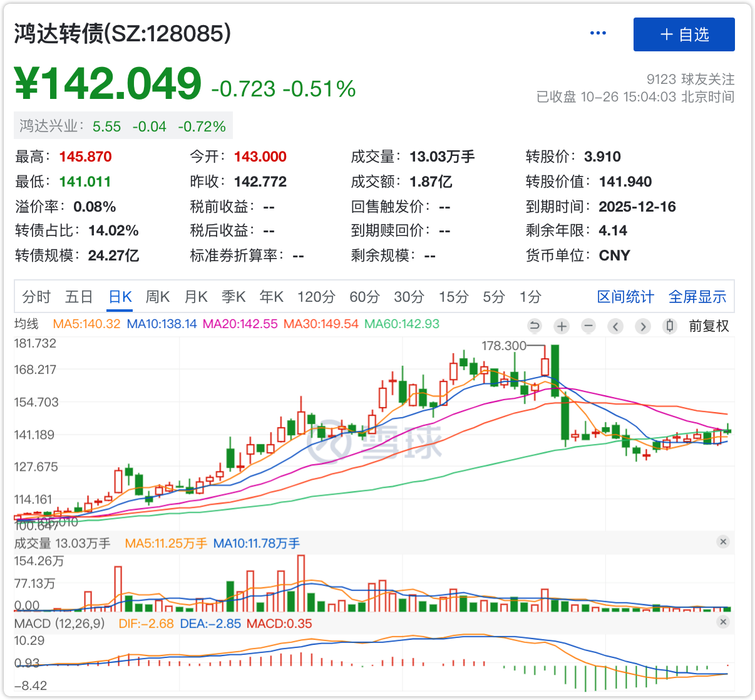Switch to the 60分 interval tab

(x=364, y=297)
